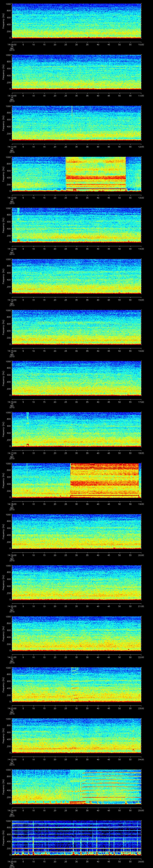Select the red broadband noise burst in 14:12:00 panel
Viewport: 153px width, 868px height.
(95, 174)
